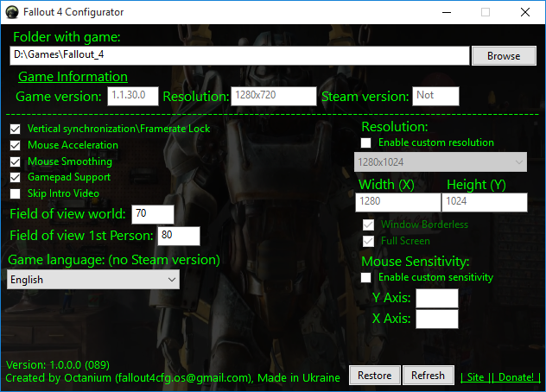Click the 'Game language: (no Steam version)' label
Screen dimensions: 546x392
pos(114,260)
